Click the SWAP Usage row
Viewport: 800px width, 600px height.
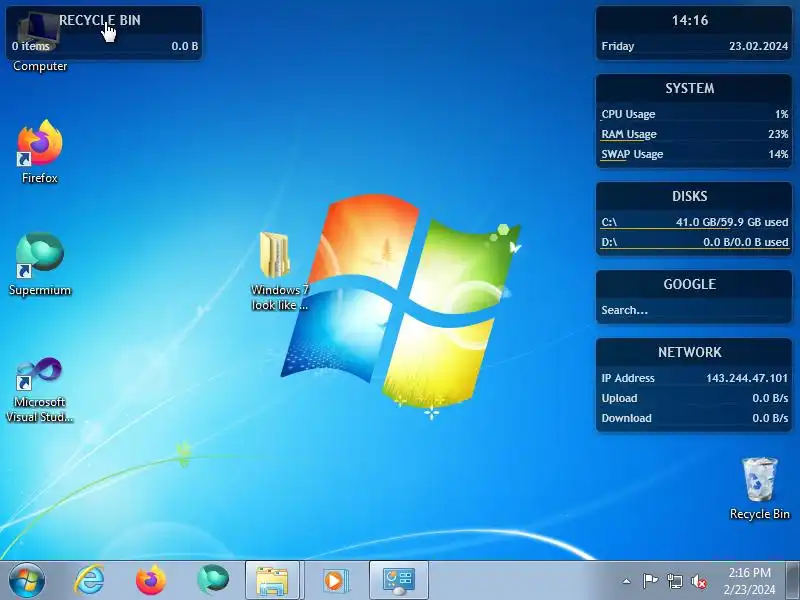point(694,154)
